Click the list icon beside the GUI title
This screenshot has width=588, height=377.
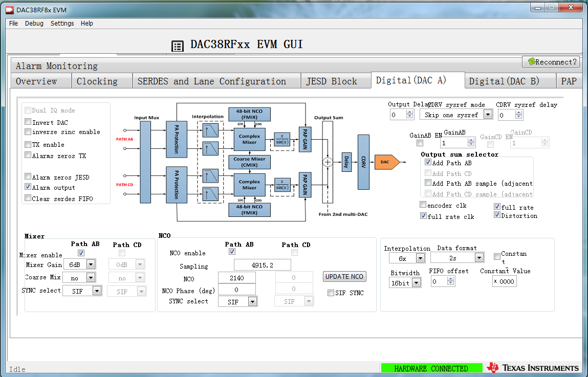[178, 46]
